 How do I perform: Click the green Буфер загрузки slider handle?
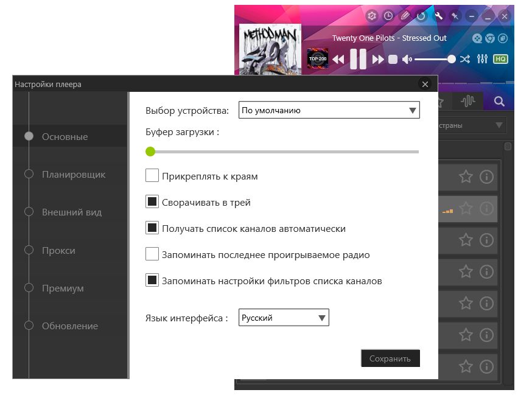[x=150, y=152]
